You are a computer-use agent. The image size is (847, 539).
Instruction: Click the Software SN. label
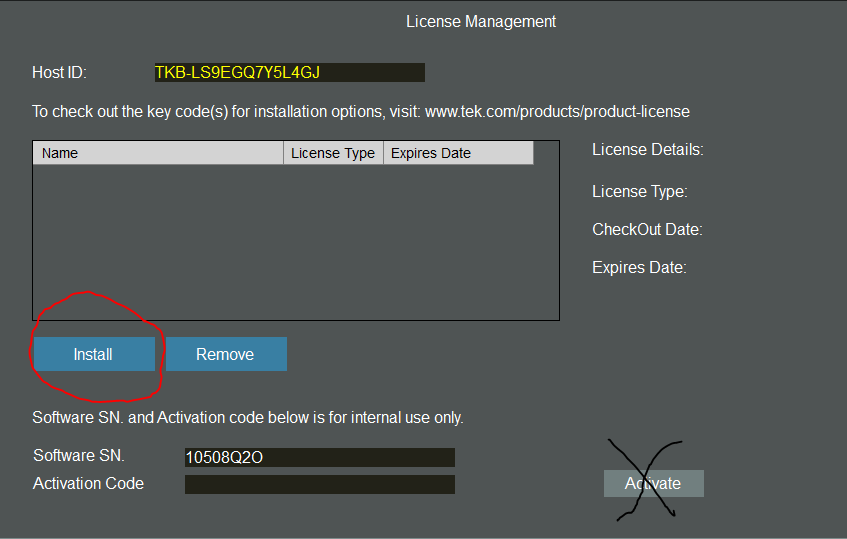click(x=79, y=456)
